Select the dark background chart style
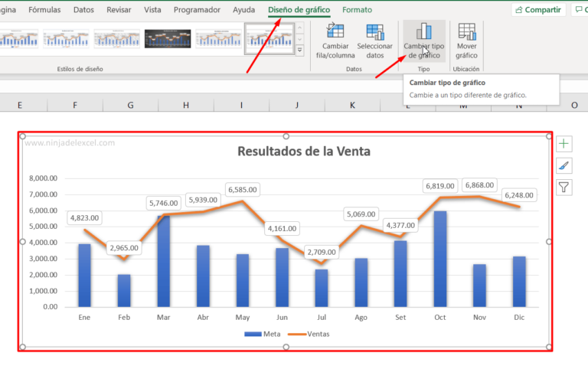This screenshot has width=588, height=372. (167, 38)
